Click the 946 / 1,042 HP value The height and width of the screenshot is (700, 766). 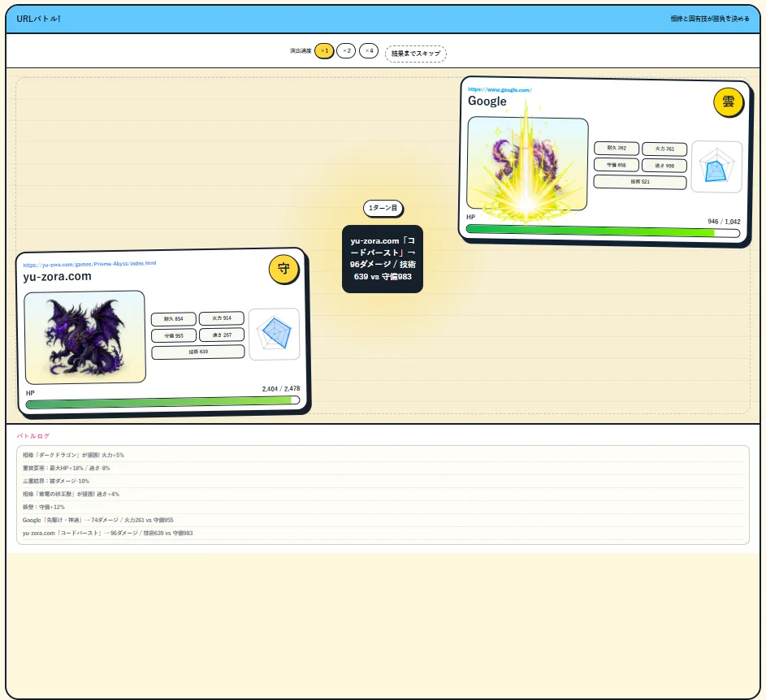[x=724, y=221]
